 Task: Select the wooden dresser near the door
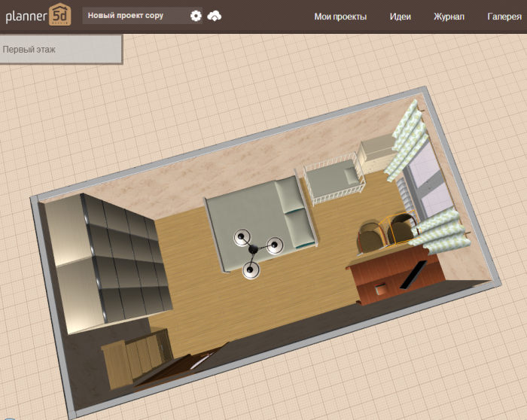pyautogui.click(x=136, y=358)
